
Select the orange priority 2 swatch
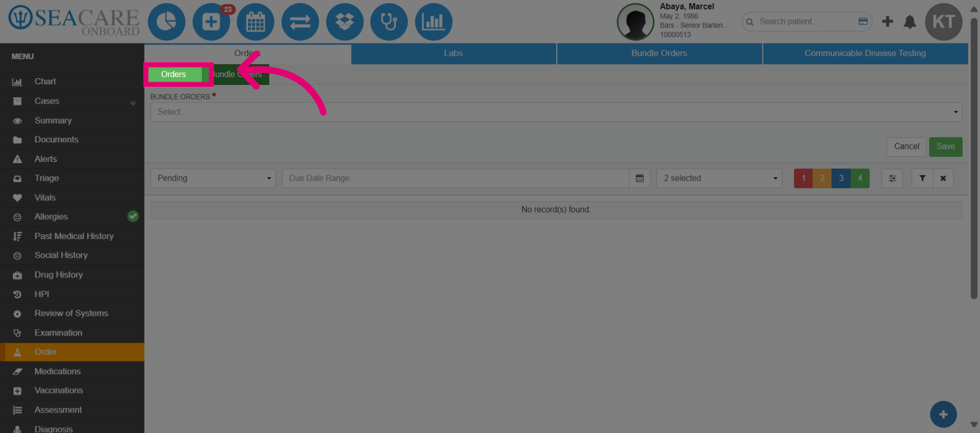point(822,178)
